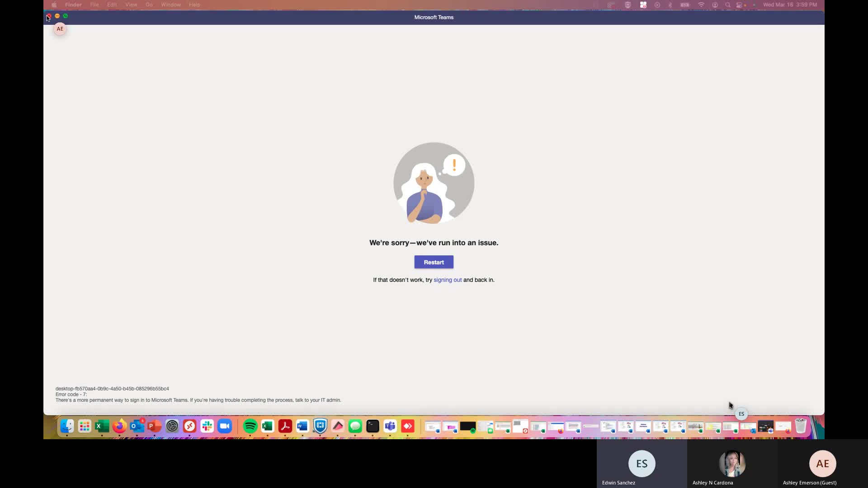Open Microsoft Teams from the Dock
Image resolution: width=868 pixels, height=488 pixels.
390,426
